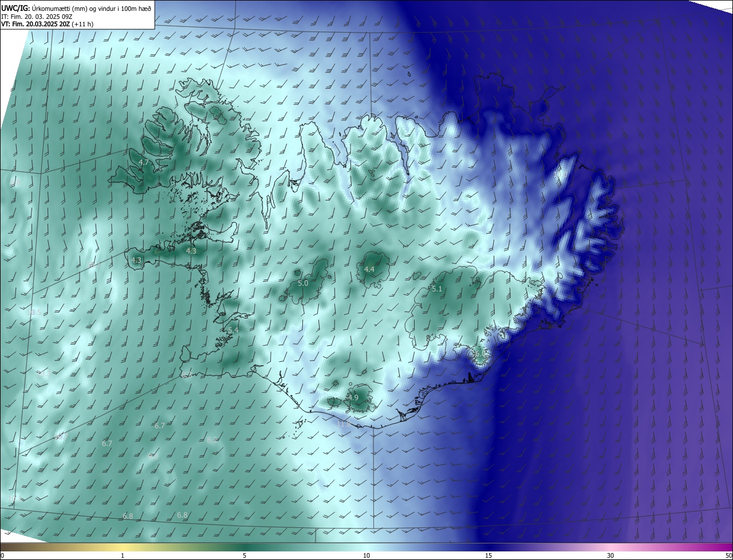Screen dimensions: 733x560
Task: Click the 5.4 value in southwest Iceland
Action: pyautogui.click(x=233, y=330)
